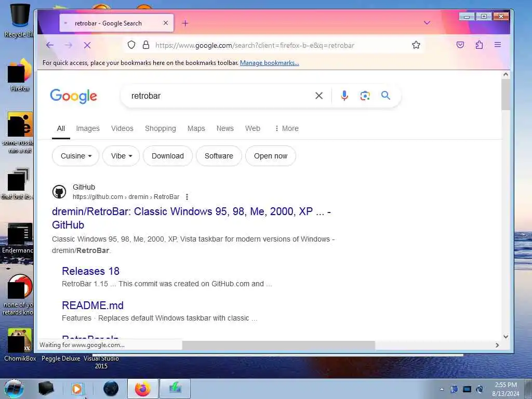Open the green arrow app taskbar button
Screen dimensions: 532x399
click(175, 389)
